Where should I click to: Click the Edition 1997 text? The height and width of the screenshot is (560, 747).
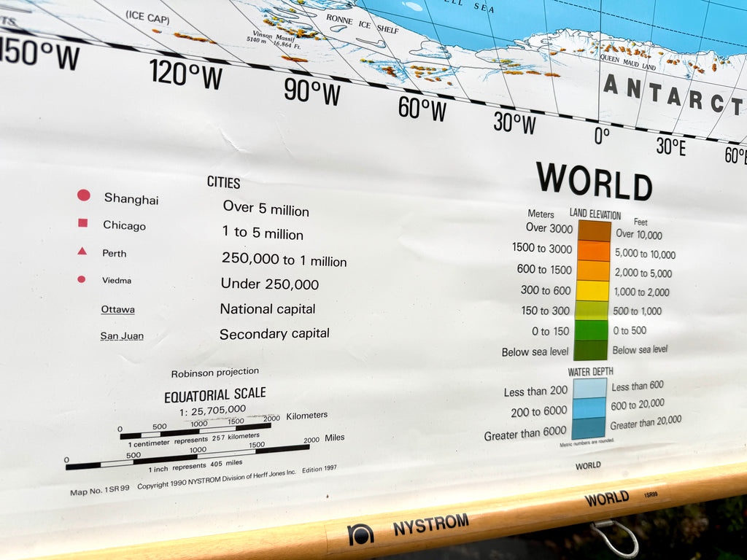320,469
